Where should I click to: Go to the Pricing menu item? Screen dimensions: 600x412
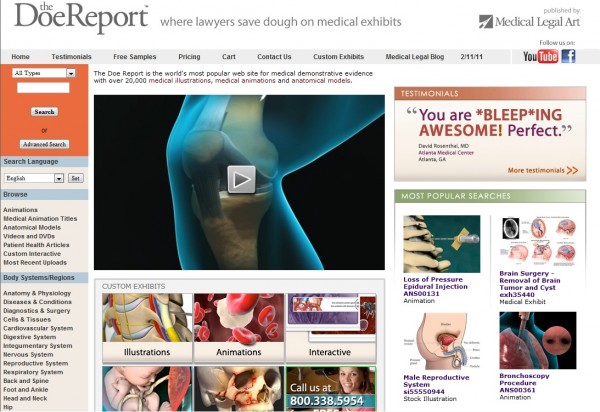click(x=189, y=57)
